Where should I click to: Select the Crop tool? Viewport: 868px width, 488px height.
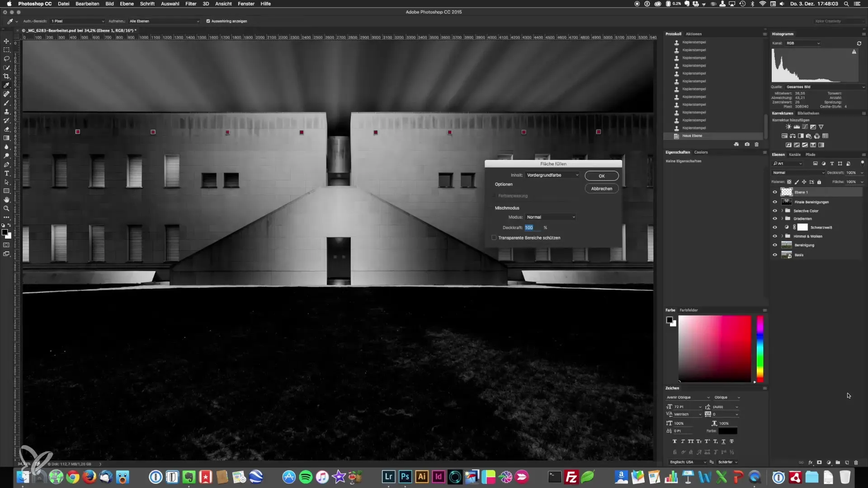pos(6,76)
